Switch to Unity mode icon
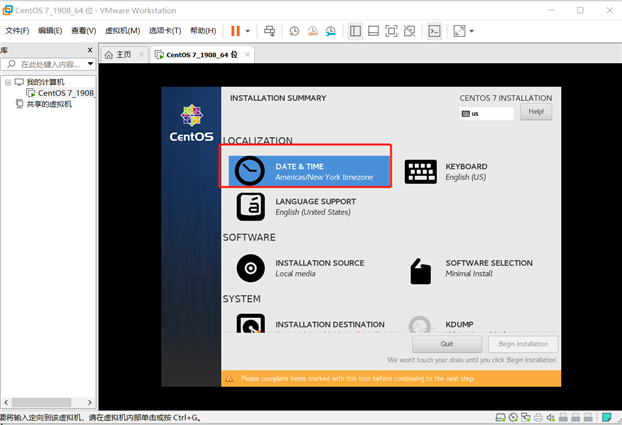The image size is (622, 425). (409, 31)
